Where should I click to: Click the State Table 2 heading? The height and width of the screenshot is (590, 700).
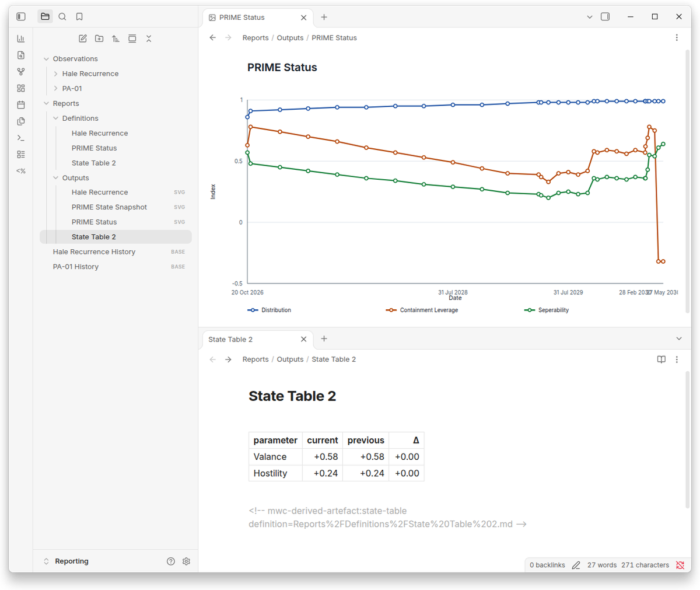tap(292, 396)
